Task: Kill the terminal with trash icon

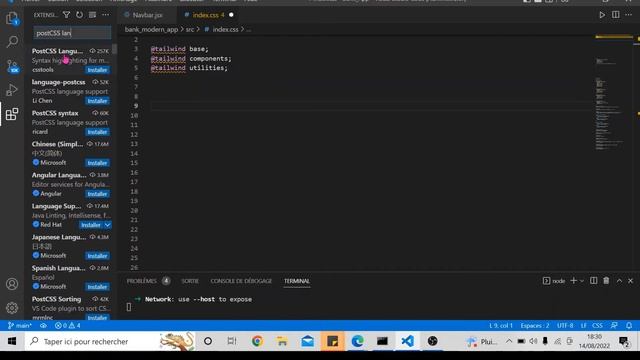Action: [x=606, y=281]
